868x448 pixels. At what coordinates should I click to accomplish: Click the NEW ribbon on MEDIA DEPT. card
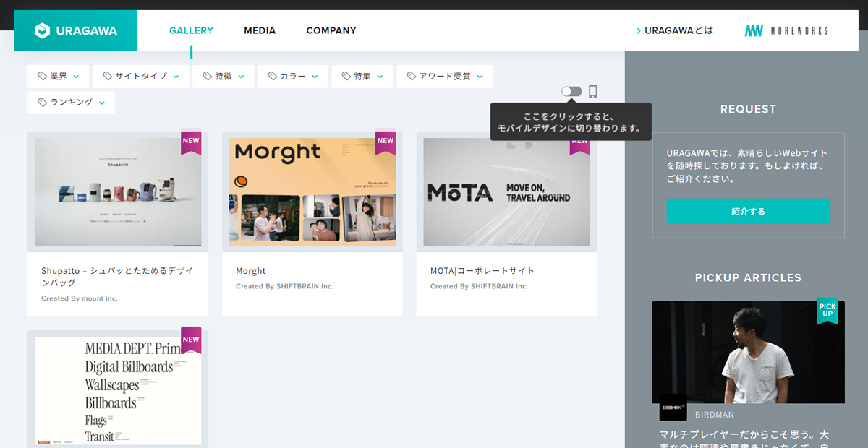[191, 340]
